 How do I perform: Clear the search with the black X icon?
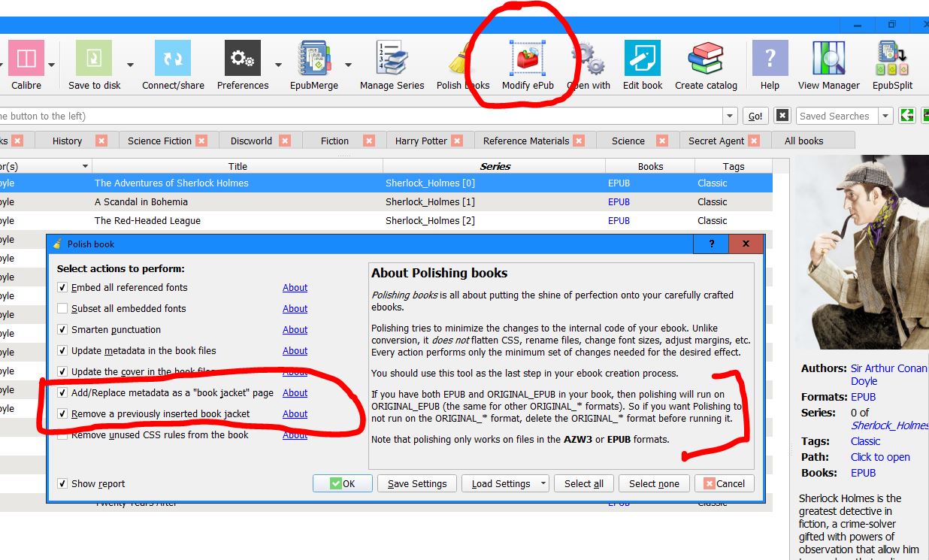click(782, 116)
